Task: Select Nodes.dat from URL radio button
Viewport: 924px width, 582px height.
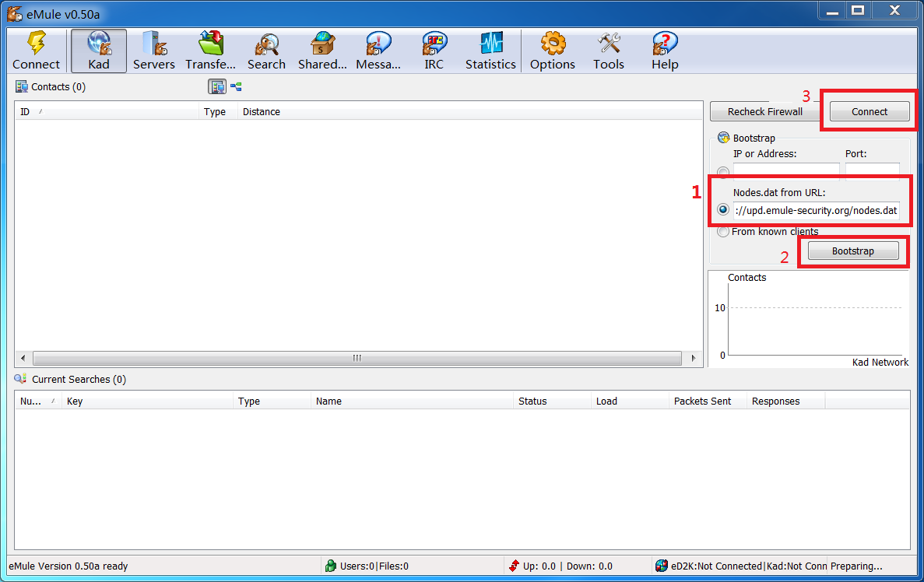Action: pos(724,210)
